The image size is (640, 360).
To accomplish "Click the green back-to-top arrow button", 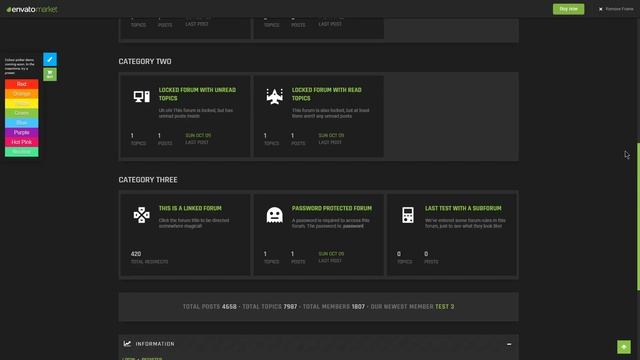I will click(624, 347).
